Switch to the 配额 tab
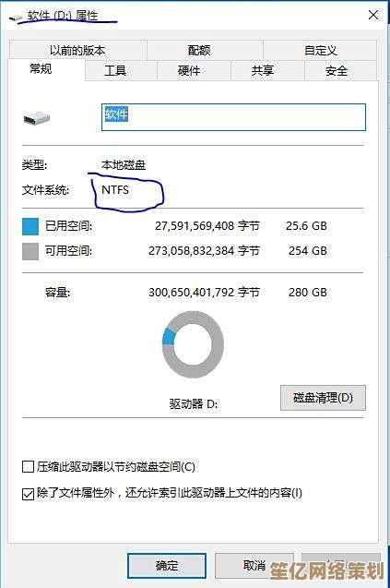390x588 pixels. [x=199, y=50]
